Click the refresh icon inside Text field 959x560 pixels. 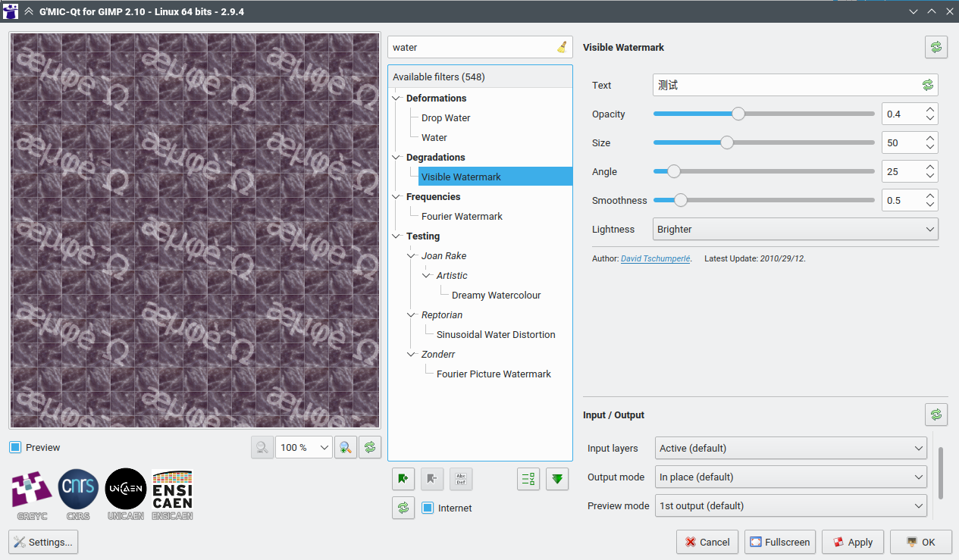928,86
